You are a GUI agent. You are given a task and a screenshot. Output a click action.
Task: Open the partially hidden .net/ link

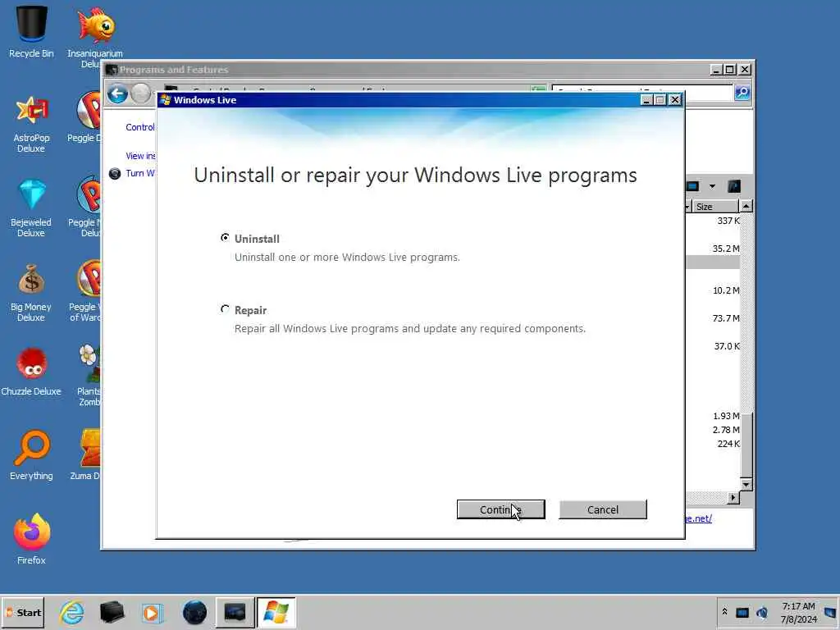click(x=699, y=518)
